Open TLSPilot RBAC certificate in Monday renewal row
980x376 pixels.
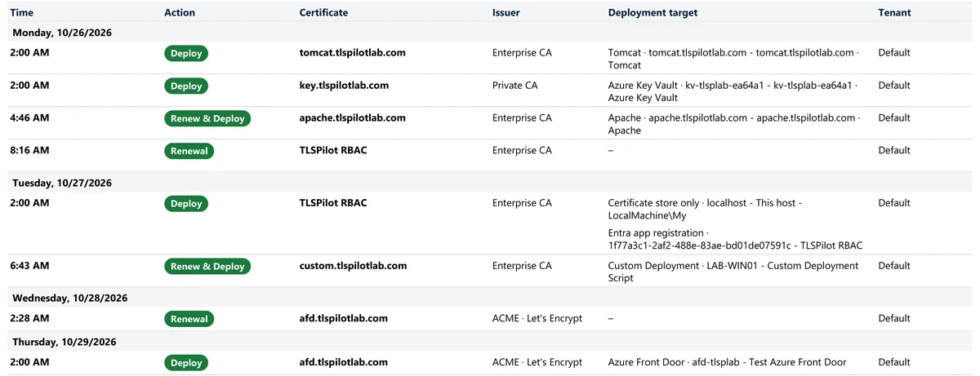pyautogui.click(x=333, y=150)
